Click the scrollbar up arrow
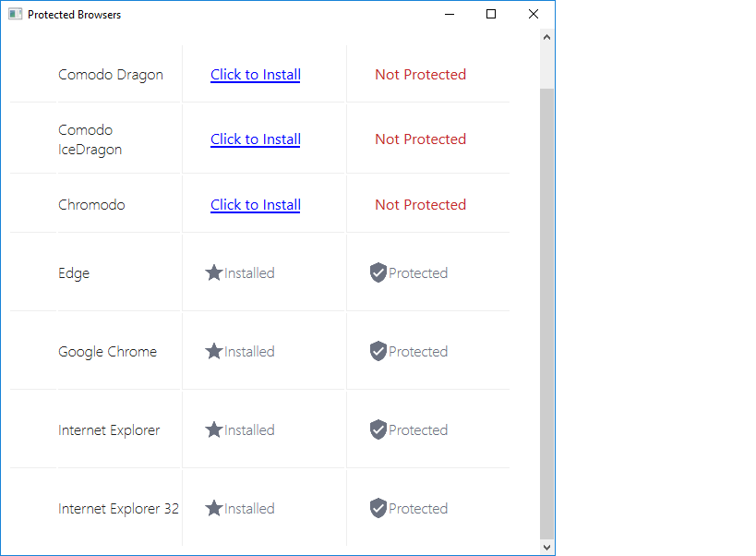756x556 pixels. pyautogui.click(x=546, y=38)
